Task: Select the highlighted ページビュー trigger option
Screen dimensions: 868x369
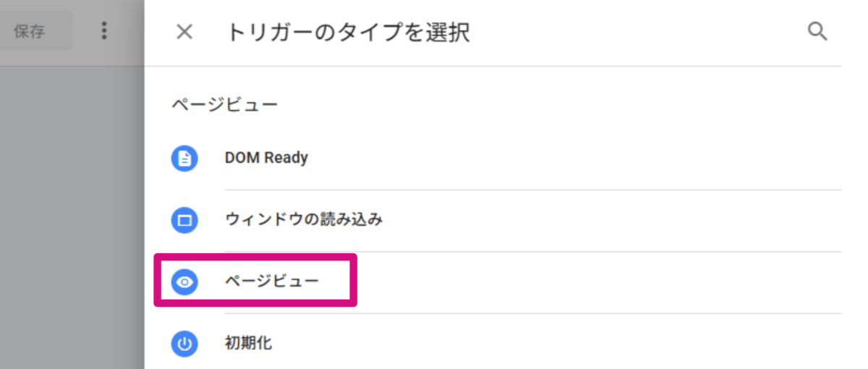Action: coord(271,282)
